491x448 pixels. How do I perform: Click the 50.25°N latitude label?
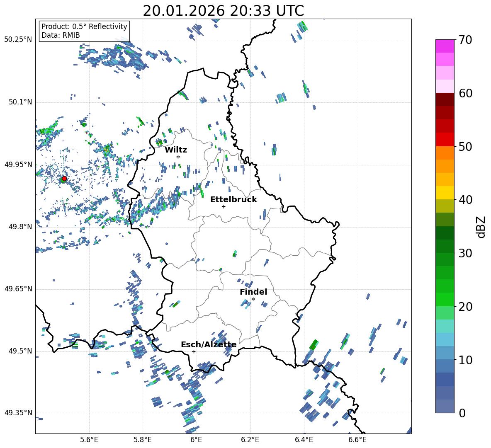point(18,40)
